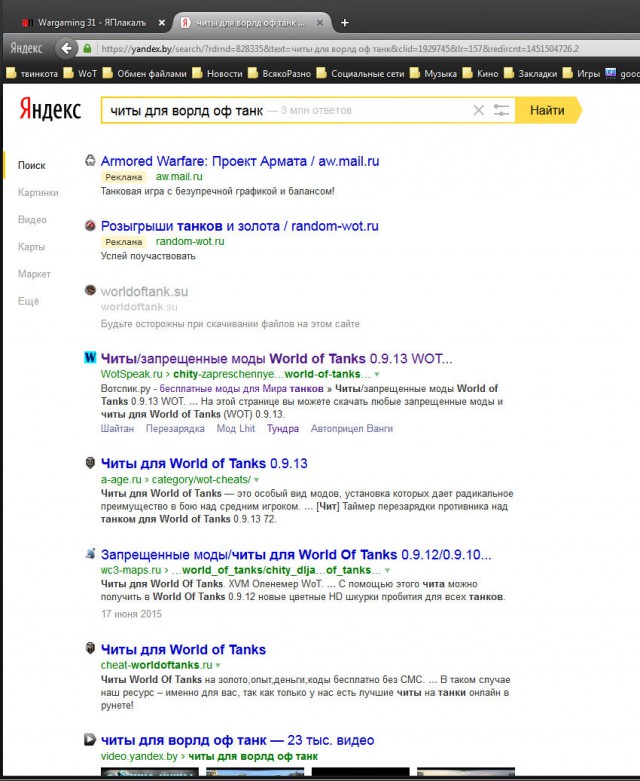Expand dropdown arrow next to a-age.ru URL
Image resolution: width=640 pixels, height=781 pixels.
[256, 480]
